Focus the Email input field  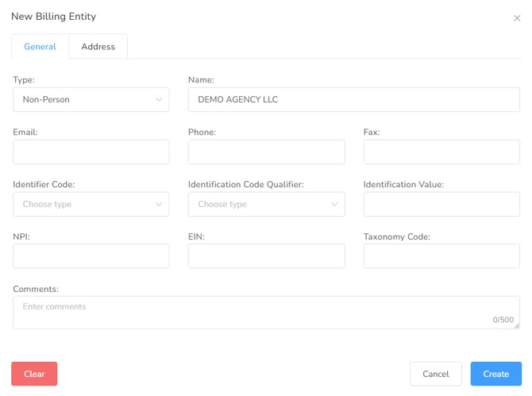click(91, 152)
